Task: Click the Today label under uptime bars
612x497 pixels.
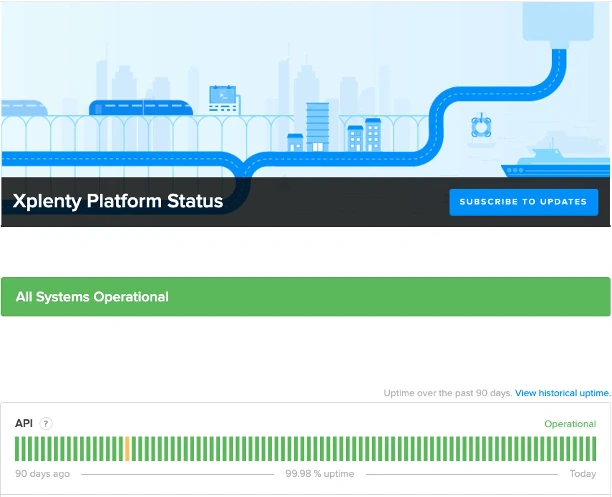Action: pos(583,474)
